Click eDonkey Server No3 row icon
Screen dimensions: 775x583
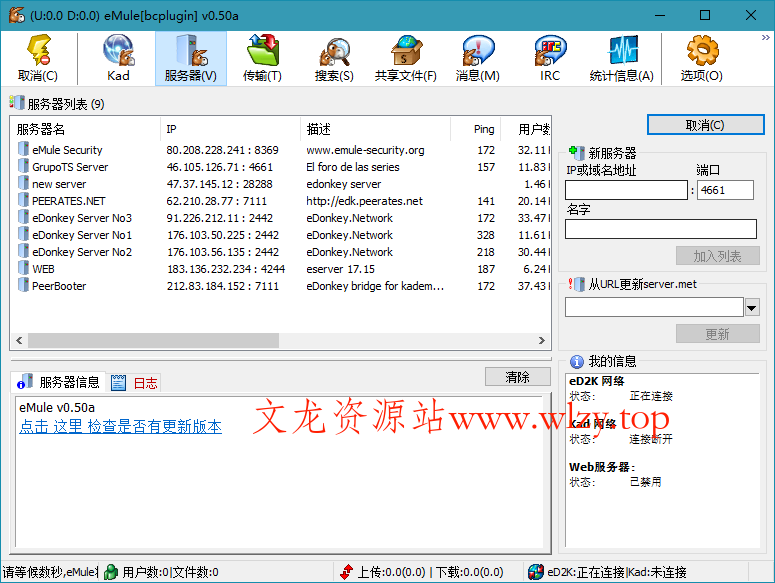coord(23,217)
